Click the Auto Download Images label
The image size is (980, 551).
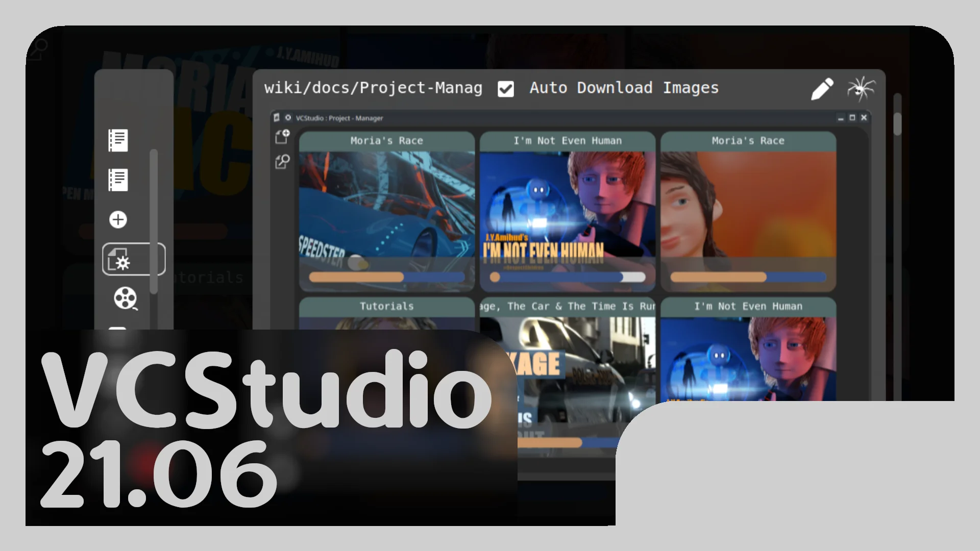click(624, 88)
